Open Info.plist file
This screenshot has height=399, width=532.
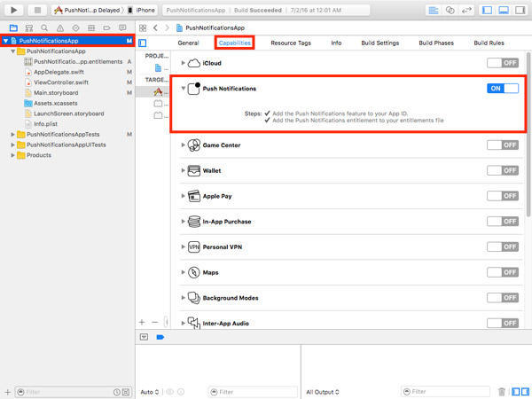[45, 124]
